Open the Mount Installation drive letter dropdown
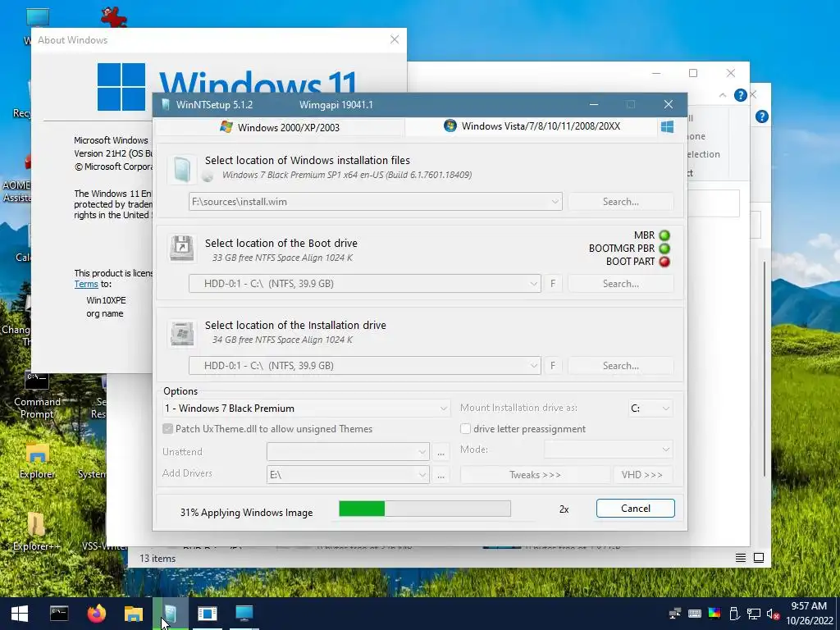 point(665,409)
